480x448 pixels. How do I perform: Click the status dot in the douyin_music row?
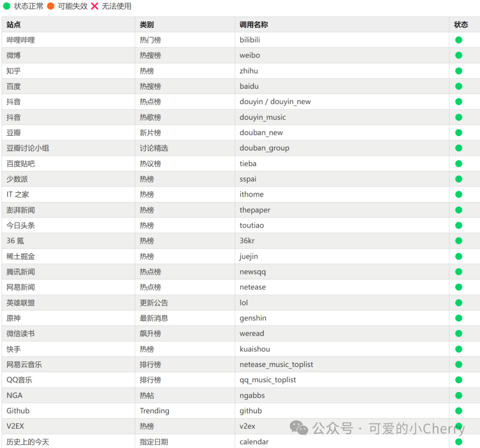[x=459, y=117]
